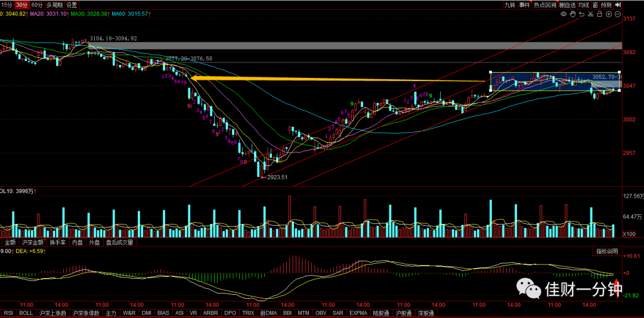The width and height of the screenshot is (644, 318).
Task: Click the 删自选 button
Action: (x=567, y=5)
